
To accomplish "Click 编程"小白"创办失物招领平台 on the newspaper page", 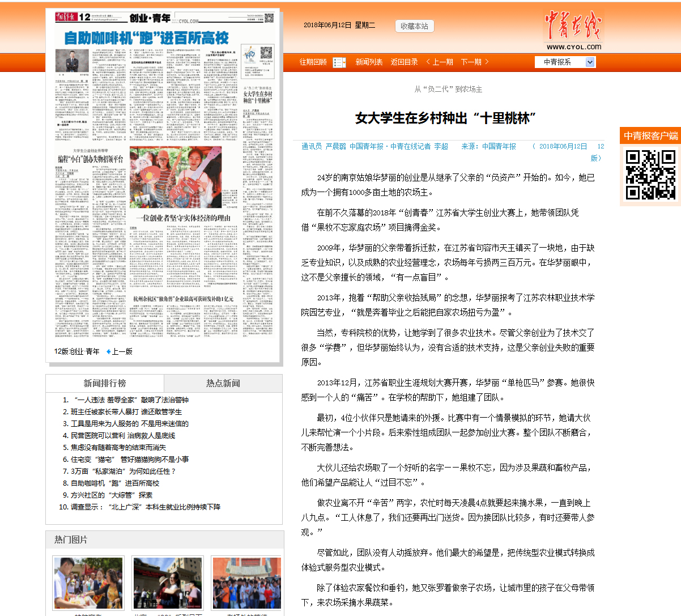I will pos(91,159).
